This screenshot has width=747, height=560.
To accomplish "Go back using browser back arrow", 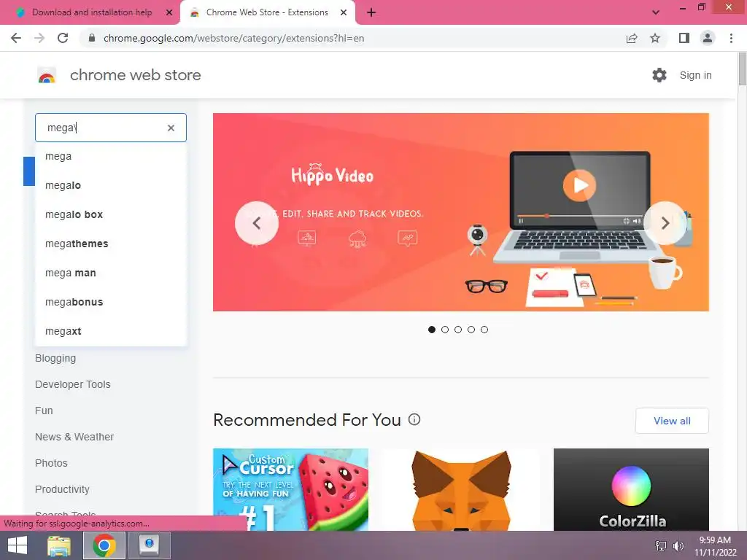I will [16, 38].
